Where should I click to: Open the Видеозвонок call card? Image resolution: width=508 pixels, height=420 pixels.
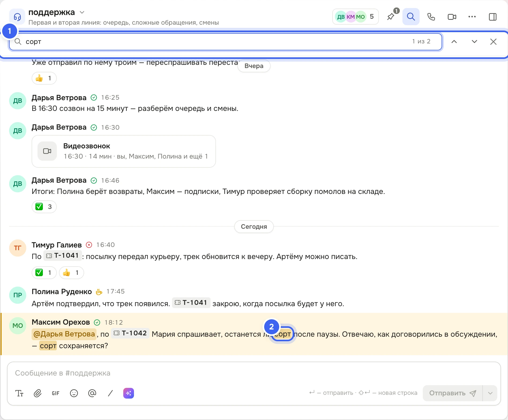pyautogui.click(x=124, y=151)
